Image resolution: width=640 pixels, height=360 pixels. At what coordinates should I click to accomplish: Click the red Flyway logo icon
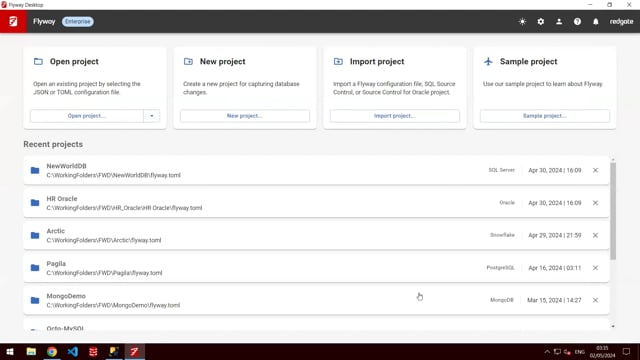(13, 21)
